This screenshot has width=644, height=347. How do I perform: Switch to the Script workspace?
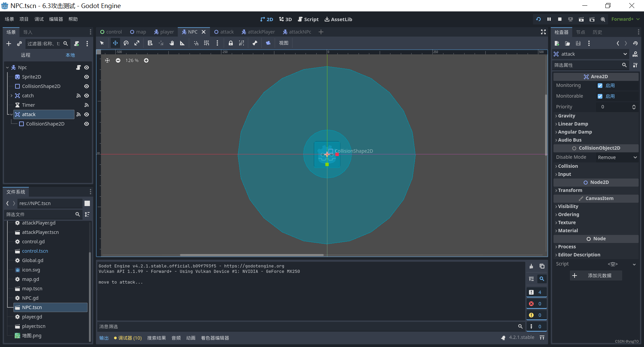pos(308,19)
